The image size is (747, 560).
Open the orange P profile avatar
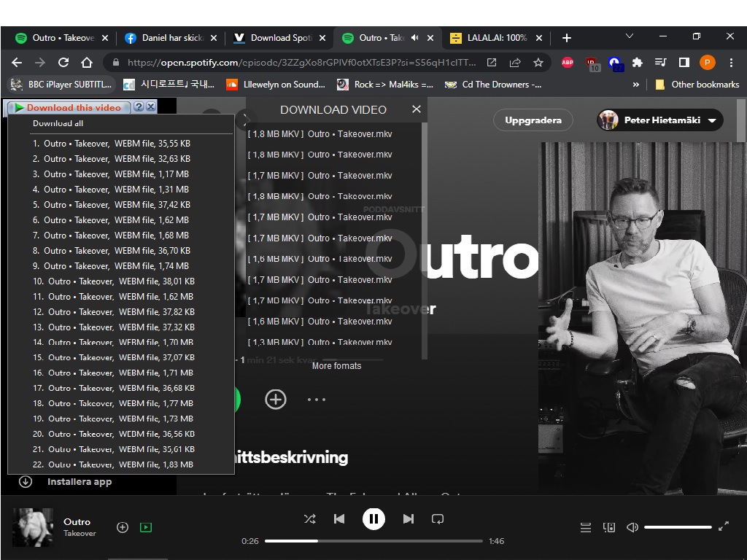[x=707, y=63]
